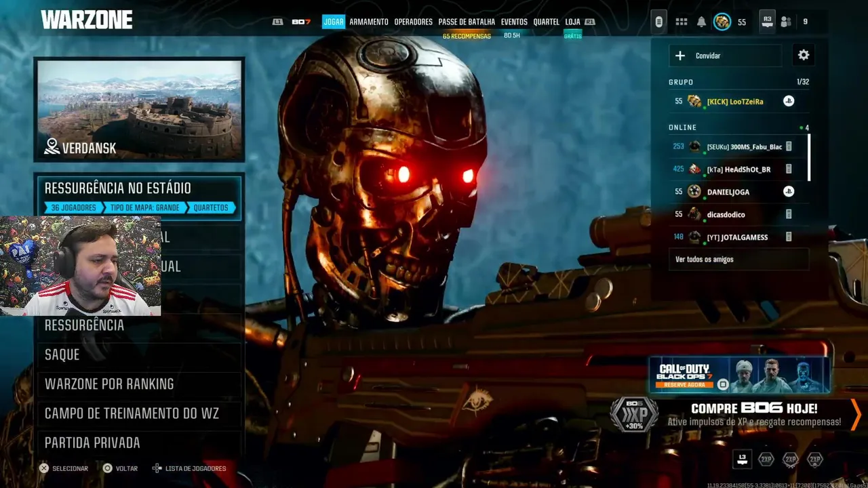This screenshot has height=488, width=868.
Task: Open the player profile emblem in top bar
Action: click(x=722, y=22)
